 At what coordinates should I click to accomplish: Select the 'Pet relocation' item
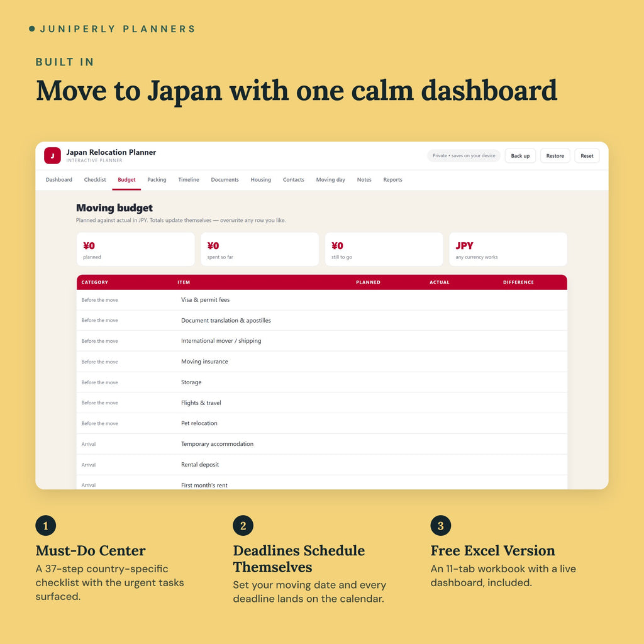199,423
